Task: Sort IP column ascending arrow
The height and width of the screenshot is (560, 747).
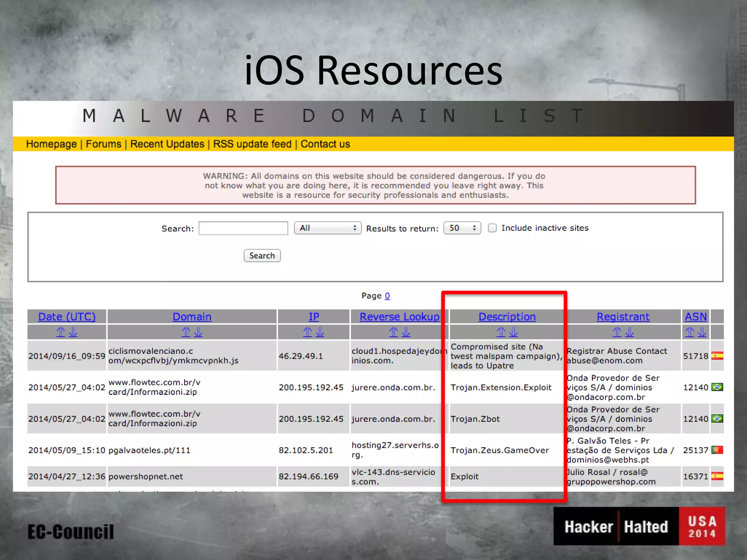Action: (x=307, y=332)
